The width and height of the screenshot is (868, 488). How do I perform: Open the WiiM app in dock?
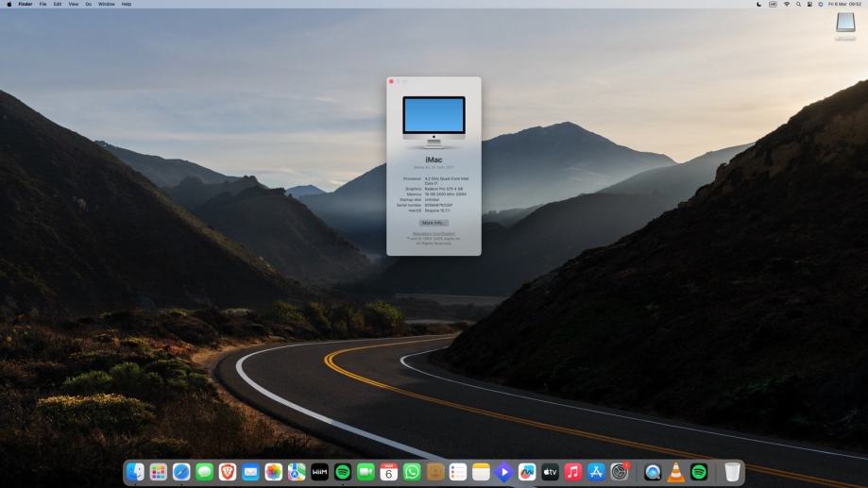319,472
